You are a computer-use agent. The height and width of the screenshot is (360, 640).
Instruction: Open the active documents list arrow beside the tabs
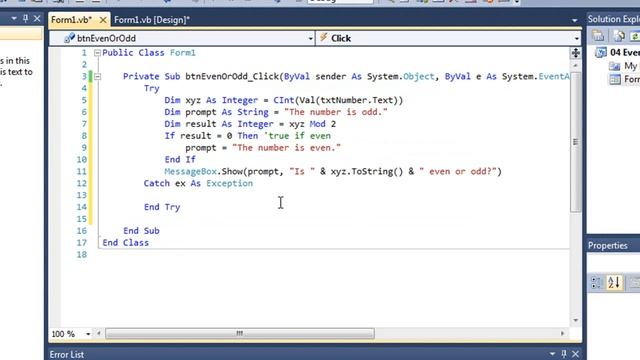[x=575, y=20]
